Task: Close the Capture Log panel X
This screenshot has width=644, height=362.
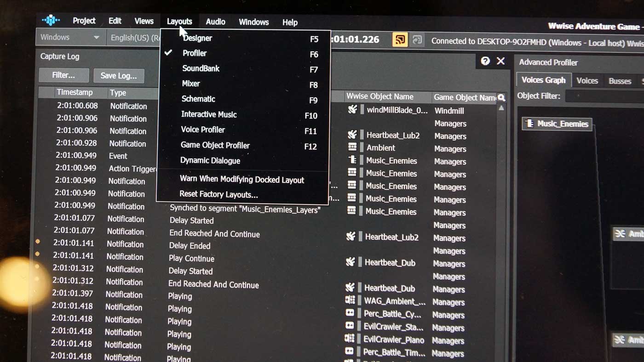Action: coord(501,61)
